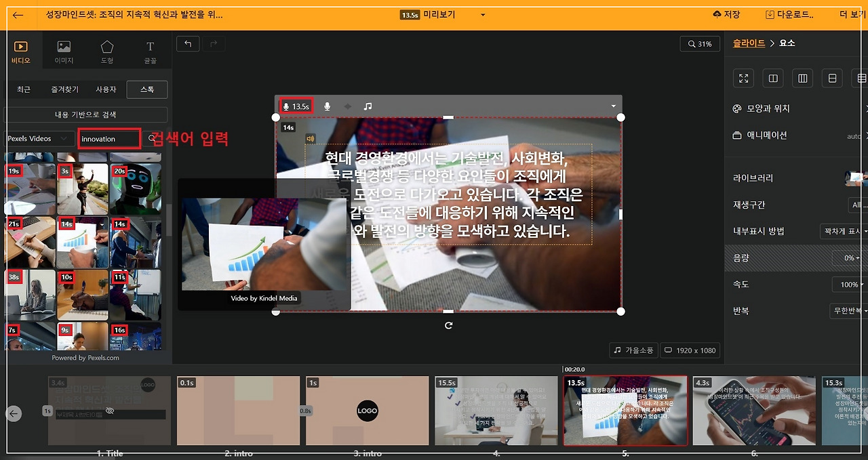
Task: Select the 11s stock video thumbnail
Action: (x=136, y=295)
